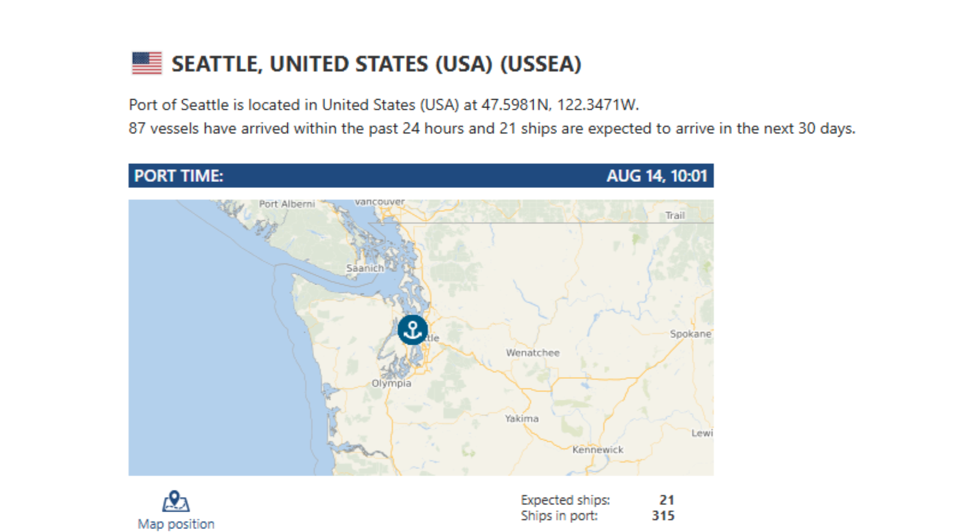The height and width of the screenshot is (532, 980).
Task: Click the Seattle, United States port heading
Action: point(376,64)
